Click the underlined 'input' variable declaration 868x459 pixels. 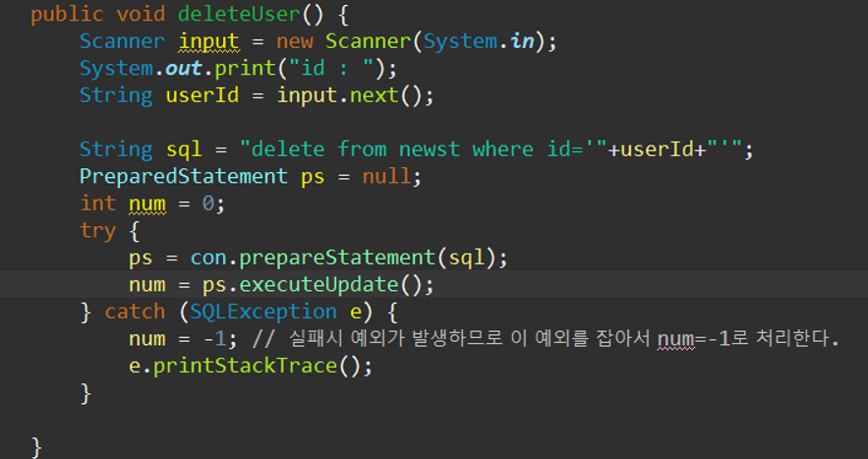[x=208, y=41]
